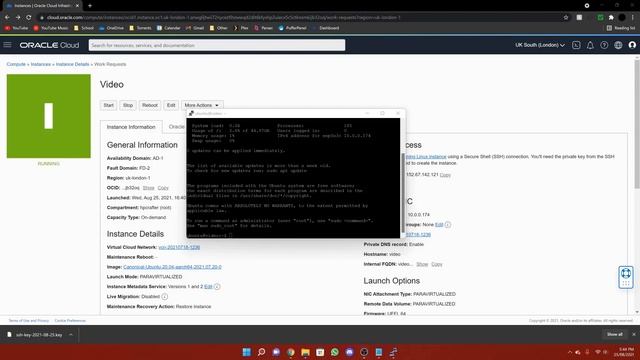Reload the current page
This screenshot has height=360, width=640.
coord(29,18)
